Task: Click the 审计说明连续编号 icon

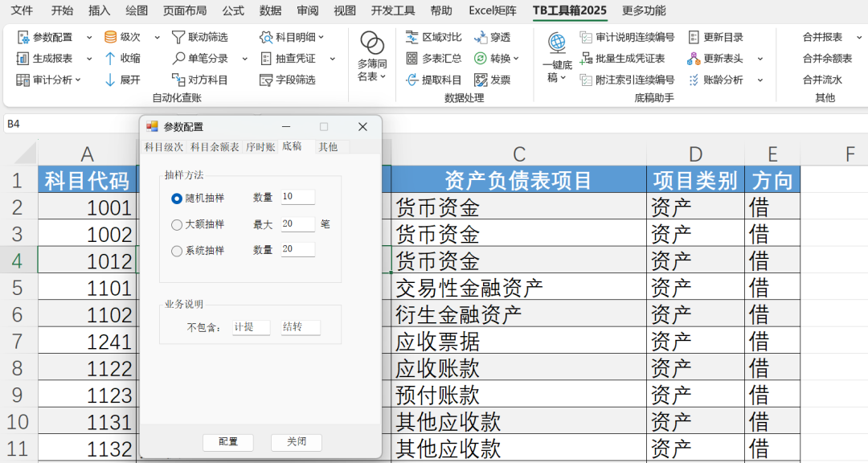Action: (x=586, y=37)
